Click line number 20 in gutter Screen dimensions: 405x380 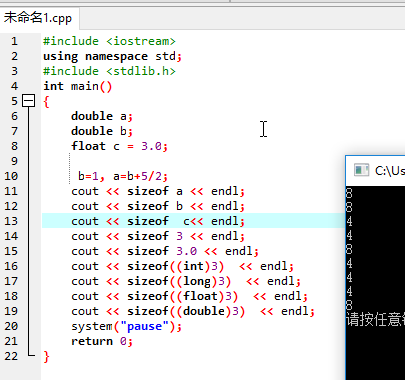coord(11,326)
